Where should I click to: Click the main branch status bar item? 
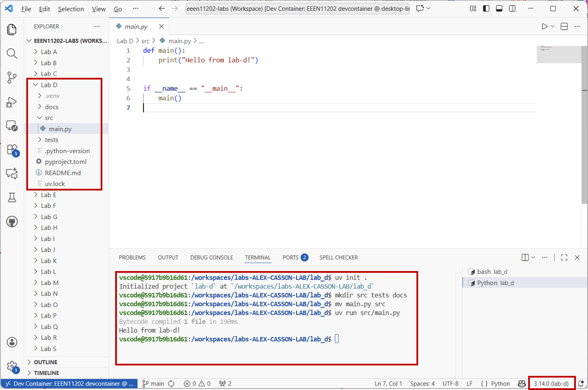[x=154, y=384]
